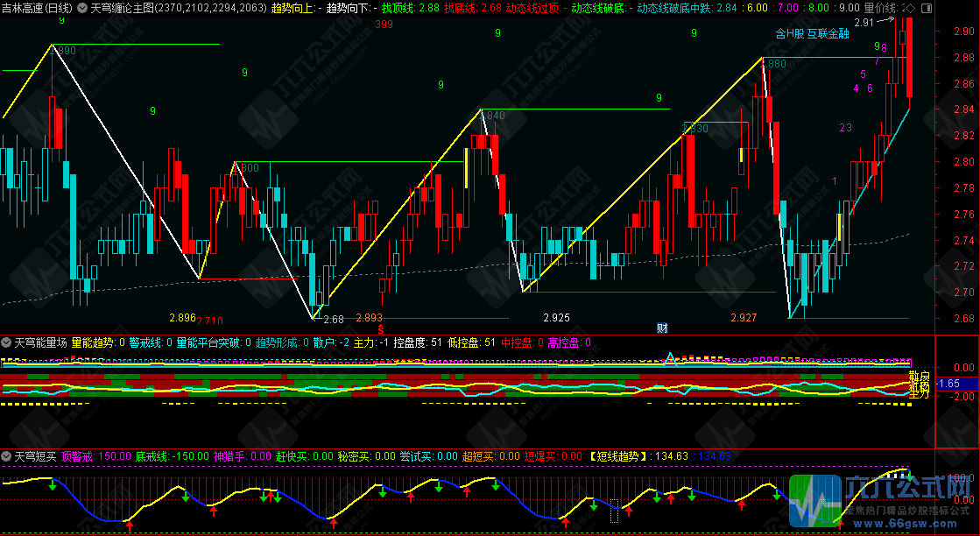Expand the 天穹缠论主图 indicator dropdown

(x=82, y=8)
